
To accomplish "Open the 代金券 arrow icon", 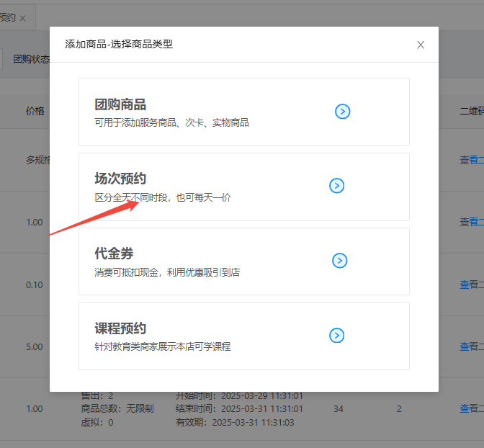I will point(340,261).
